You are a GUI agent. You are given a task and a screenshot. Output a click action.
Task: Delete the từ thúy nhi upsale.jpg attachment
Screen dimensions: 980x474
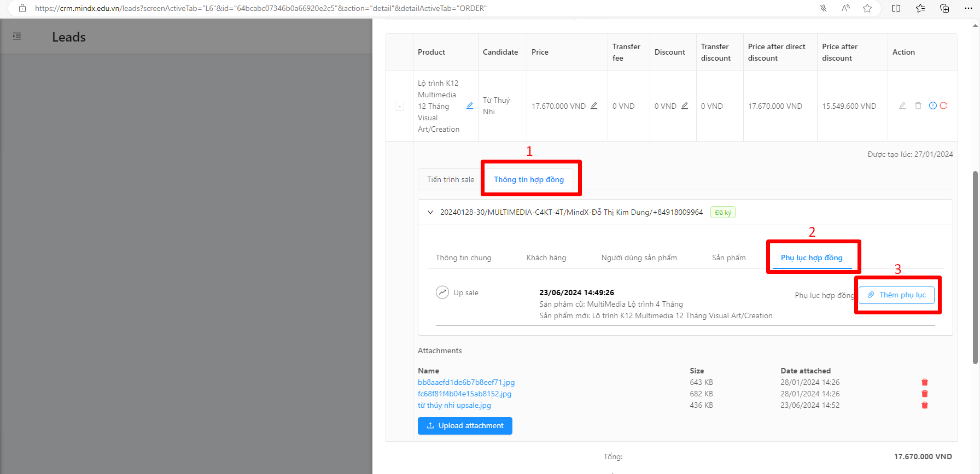(x=925, y=406)
